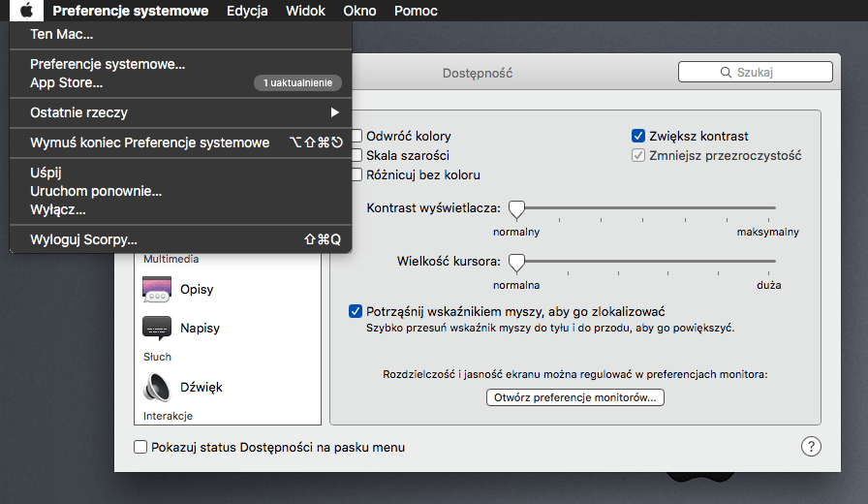Screen dimensions: 868x504
Task: Choose Uruchom ponownie... from the menu
Action: (x=96, y=191)
